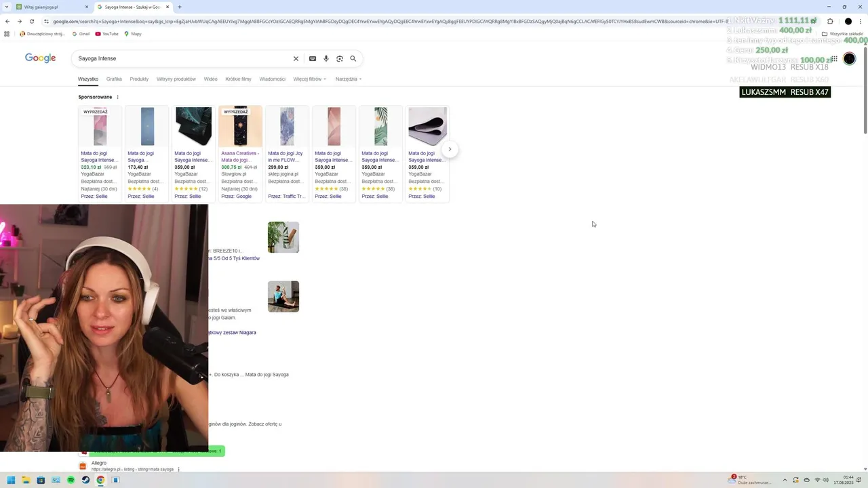Open the Wszystkie zakładki folder
Viewport: 868px width, 488px height.
click(x=842, y=34)
